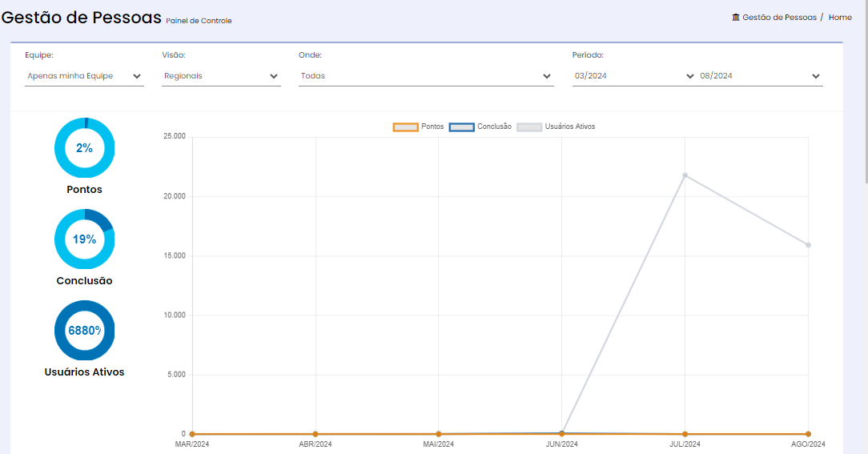The width and height of the screenshot is (868, 454).
Task: Toggle the Usuários Ativos series in legend
Action: click(x=556, y=127)
